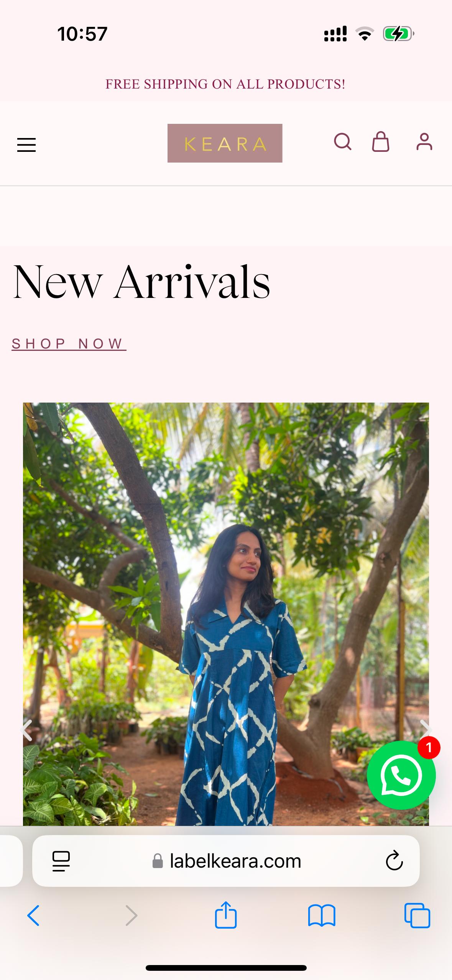Go back in Safari
Screen dimensions: 452x980
coord(33,916)
